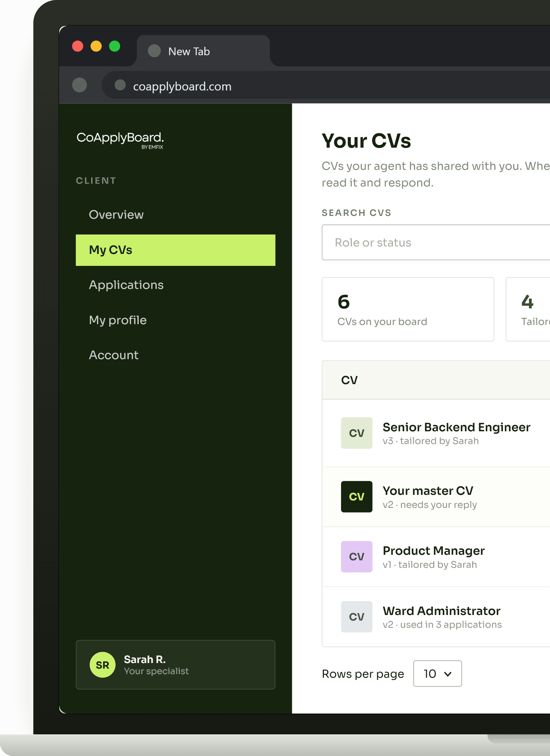This screenshot has width=550, height=756.
Task: Click the Your CVs heading
Action: [x=366, y=141]
